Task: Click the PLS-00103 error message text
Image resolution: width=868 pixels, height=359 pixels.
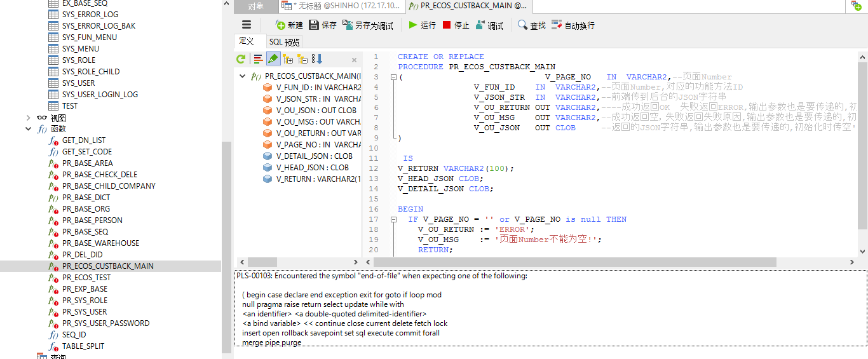Action: click(382, 276)
